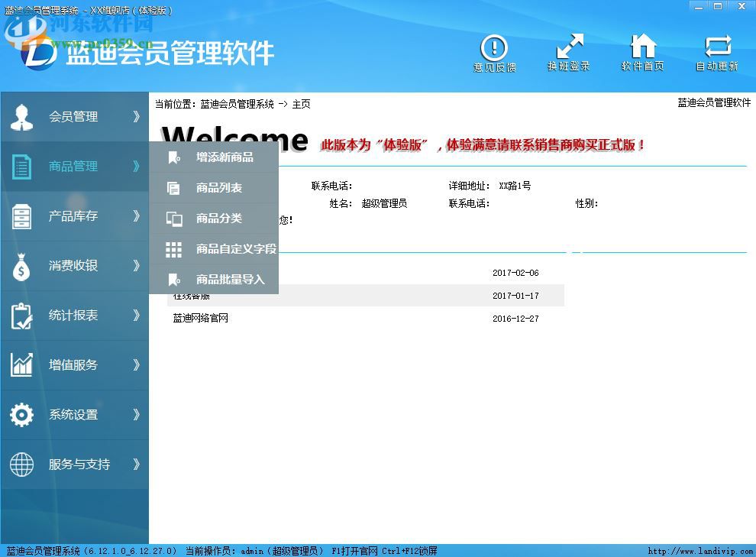Image resolution: width=756 pixels, height=557 pixels.
Task: Select the 会员管理 member icon in sidebar
Action: pos(21,116)
